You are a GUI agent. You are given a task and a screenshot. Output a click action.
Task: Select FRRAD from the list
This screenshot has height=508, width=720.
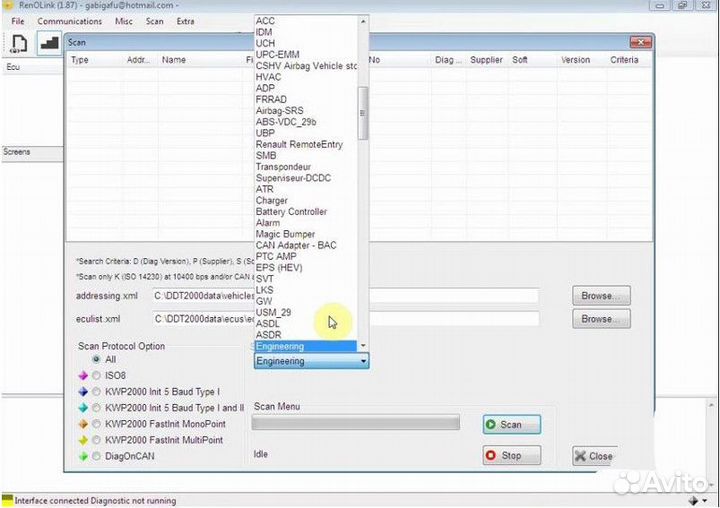click(x=305, y=99)
